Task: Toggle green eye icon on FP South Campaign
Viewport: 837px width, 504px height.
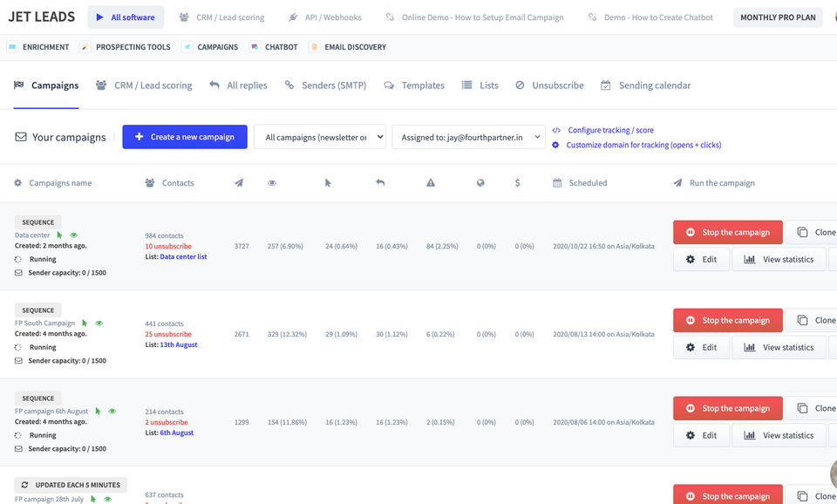Action: [99, 324]
